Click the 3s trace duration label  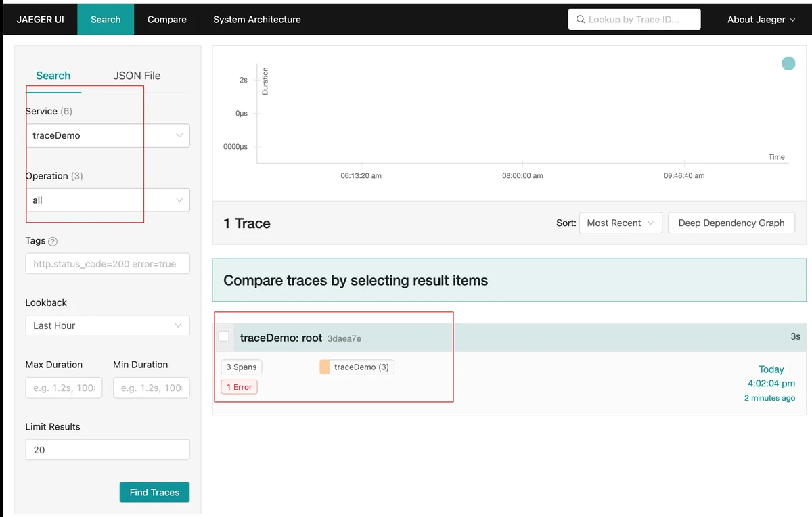tap(795, 336)
